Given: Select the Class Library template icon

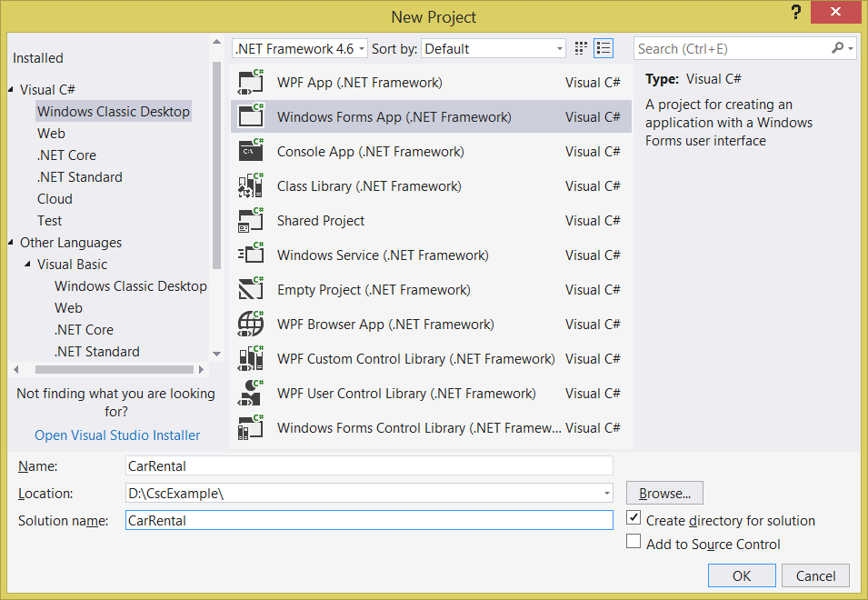Looking at the screenshot, I should point(251,185).
